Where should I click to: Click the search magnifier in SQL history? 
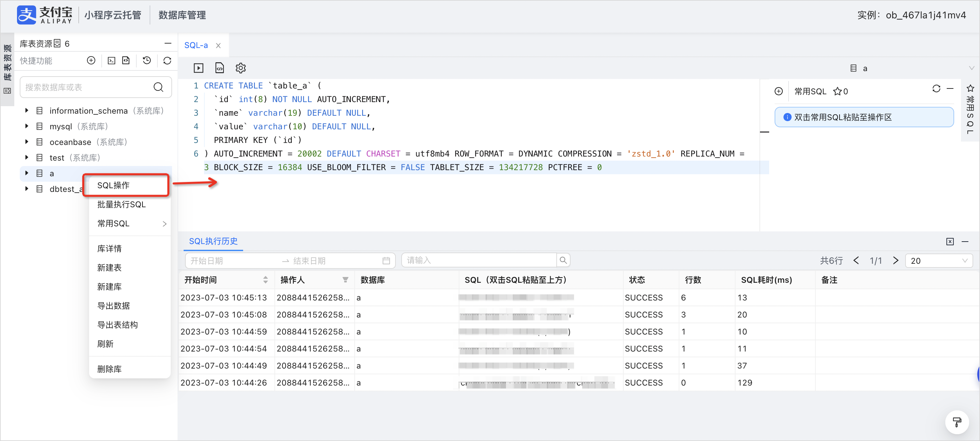(x=563, y=261)
